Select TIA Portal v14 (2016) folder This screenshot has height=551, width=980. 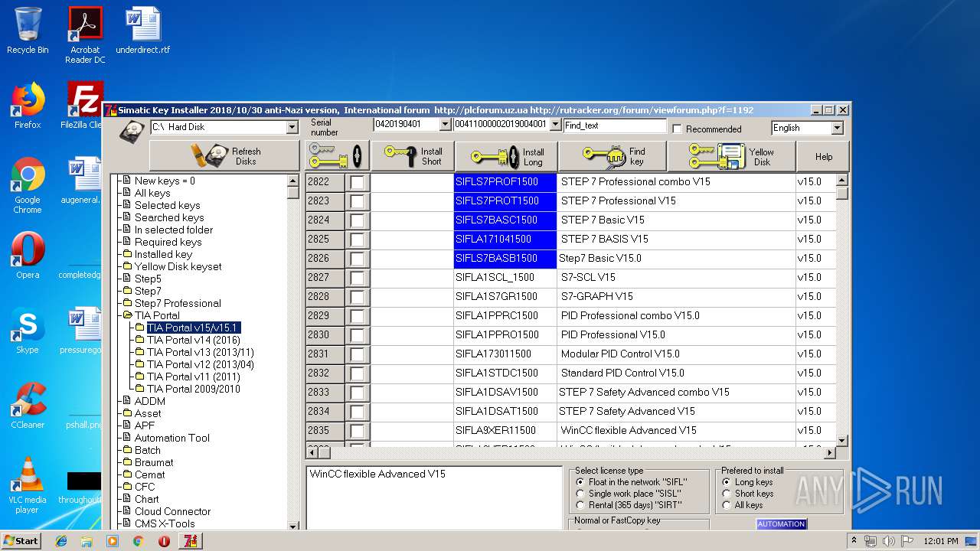click(193, 340)
